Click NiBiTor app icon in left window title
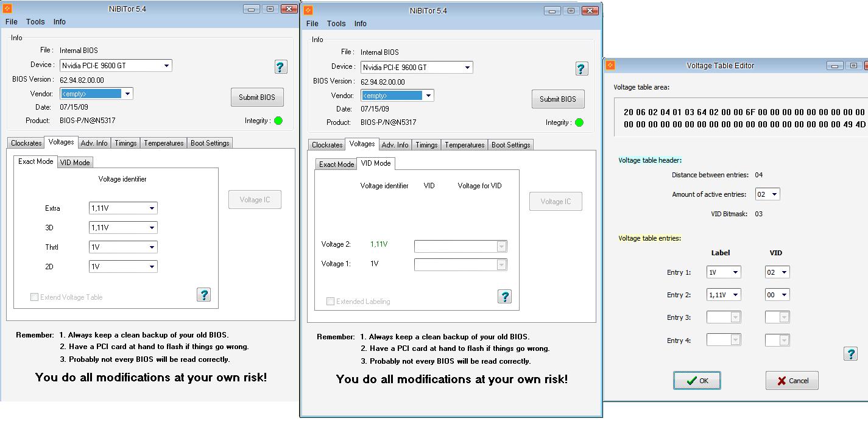The width and height of the screenshot is (868, 424). point(7,9)
